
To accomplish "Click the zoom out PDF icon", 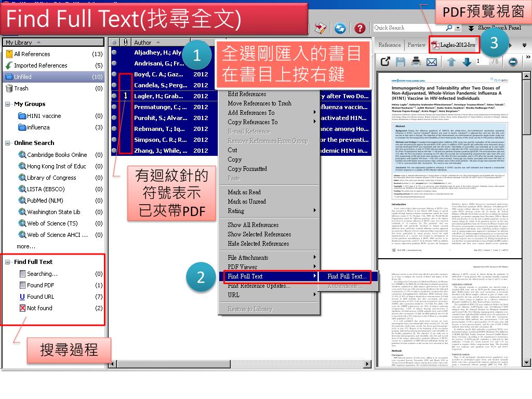I will 513,62.
